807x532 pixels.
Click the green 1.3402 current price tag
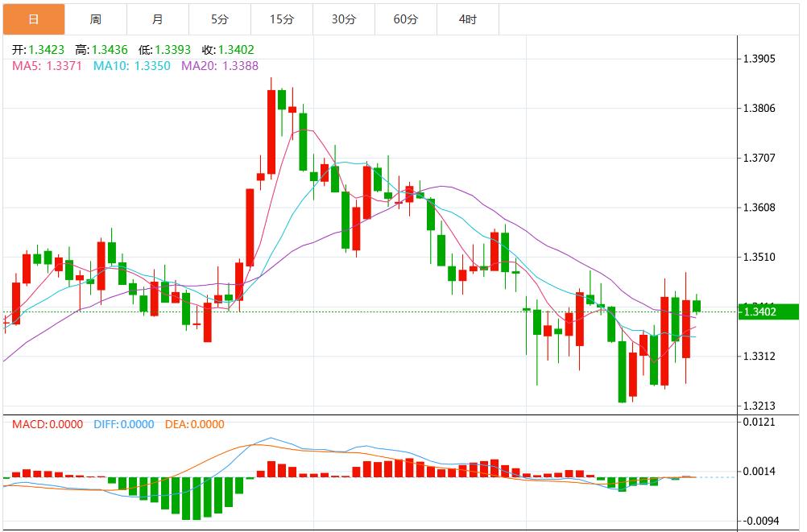[769, 311]
